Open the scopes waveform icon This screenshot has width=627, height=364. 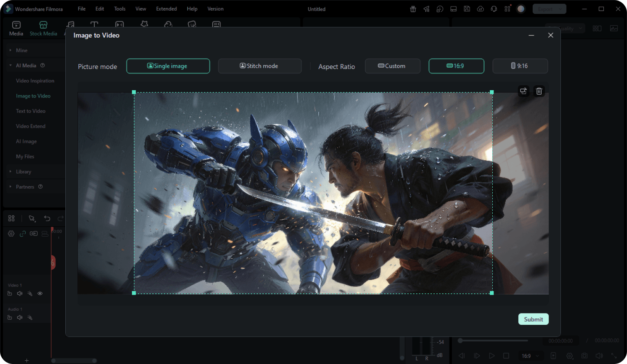tap(614, 29)
